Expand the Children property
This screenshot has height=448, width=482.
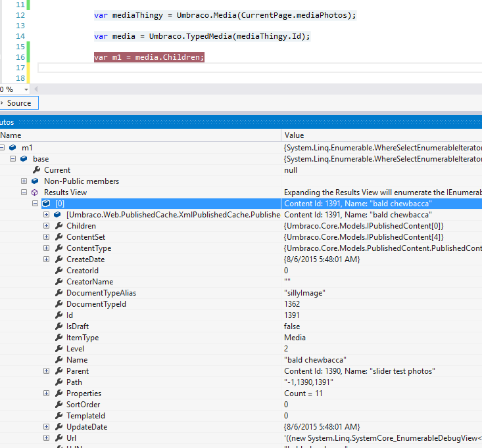pos(47,226)
